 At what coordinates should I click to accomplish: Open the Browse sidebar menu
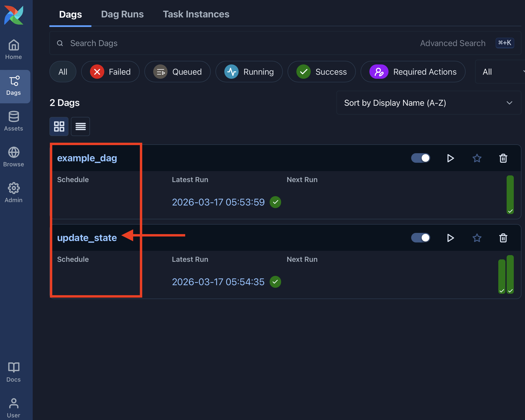point(14,157)
